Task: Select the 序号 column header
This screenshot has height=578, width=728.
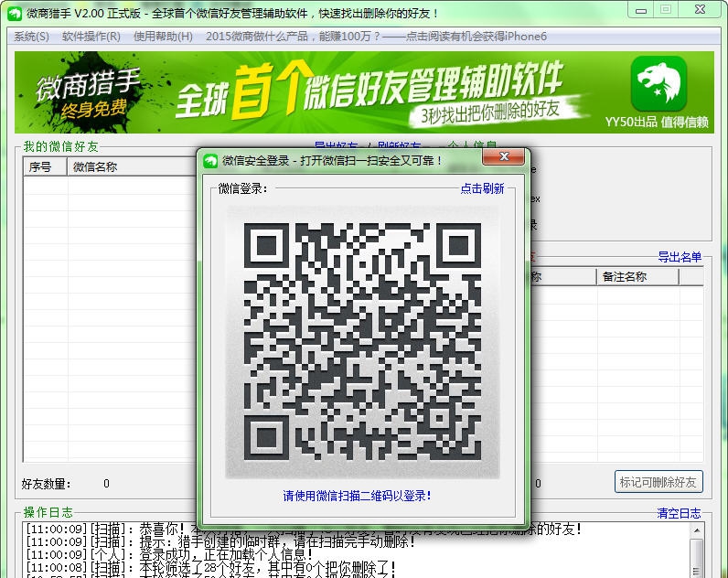Action: click(x=45, y=167)
